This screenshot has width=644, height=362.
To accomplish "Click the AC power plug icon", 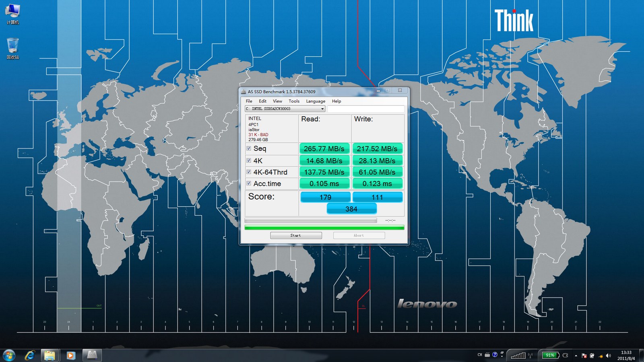I will pos(565,355).
